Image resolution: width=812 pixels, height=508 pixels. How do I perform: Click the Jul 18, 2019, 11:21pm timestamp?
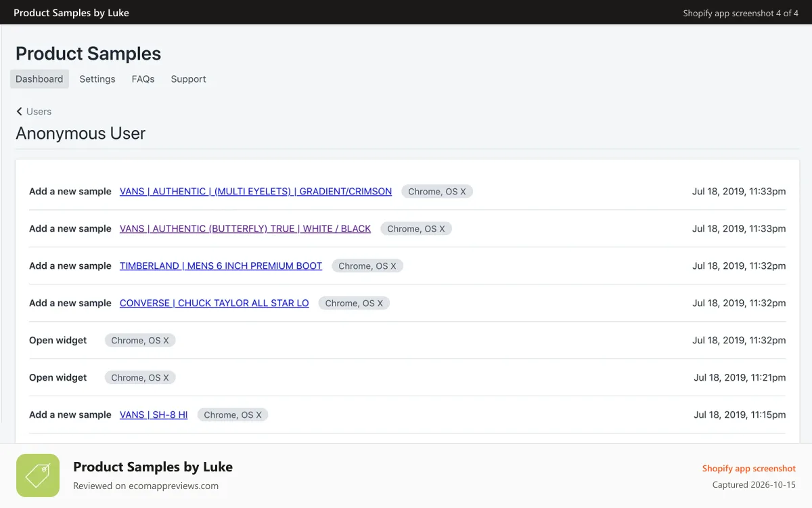coord(740,377)
